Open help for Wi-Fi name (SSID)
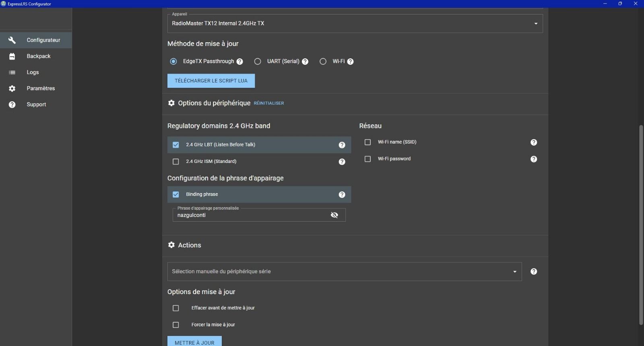644x346 pixels. (534, 142)
